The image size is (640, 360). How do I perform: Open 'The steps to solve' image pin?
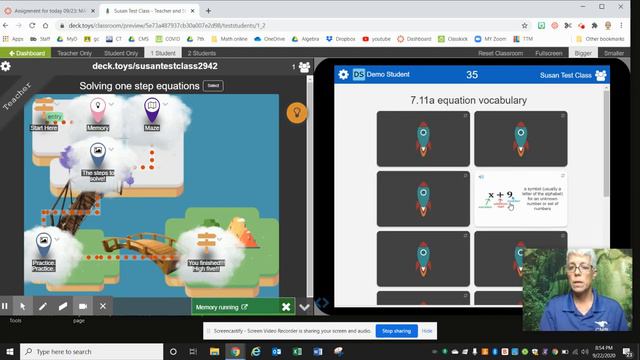[x=98, y=156]
